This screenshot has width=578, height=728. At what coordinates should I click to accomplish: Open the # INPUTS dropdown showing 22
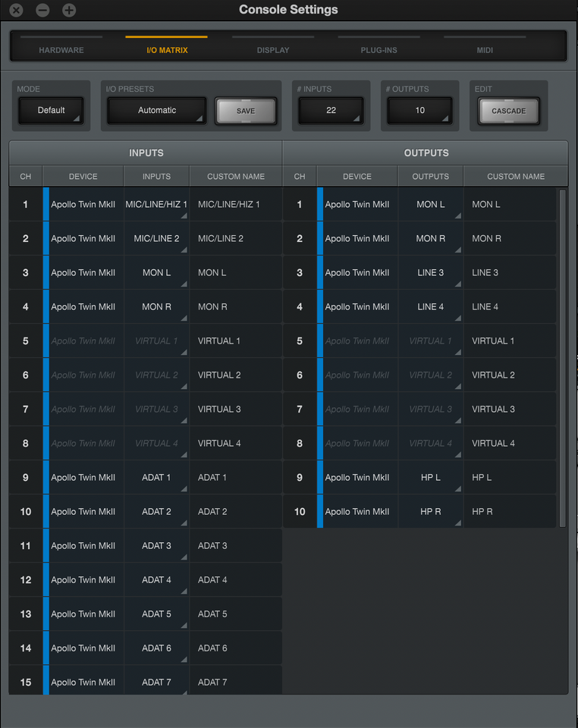pos(331,111)
